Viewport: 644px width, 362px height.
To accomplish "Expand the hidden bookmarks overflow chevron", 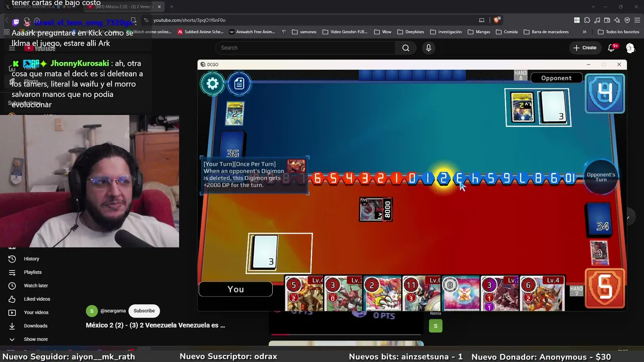I will click(x=584, y=32).
